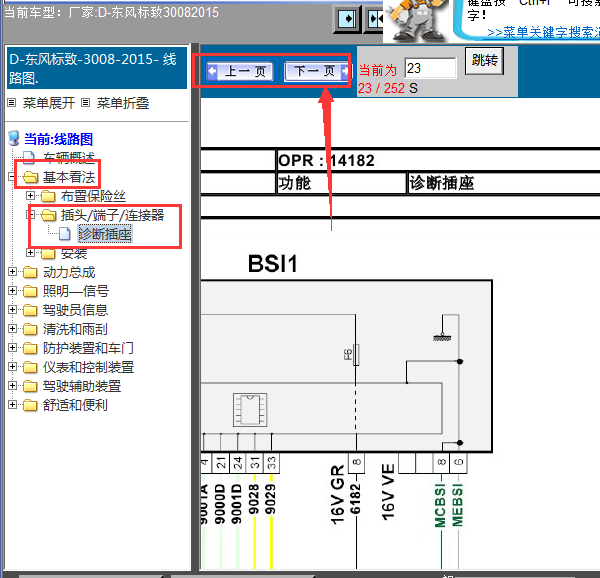The width and height of the screenshot is (600, 578).
Task: Click folder icon next to 清洗和雨刮
Action: click(30, 329)
